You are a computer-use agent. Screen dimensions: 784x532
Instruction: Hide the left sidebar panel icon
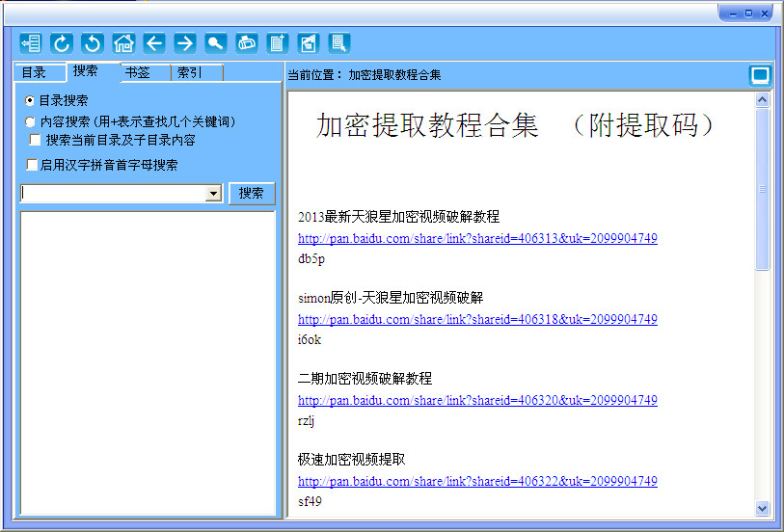tap(31, 43)
